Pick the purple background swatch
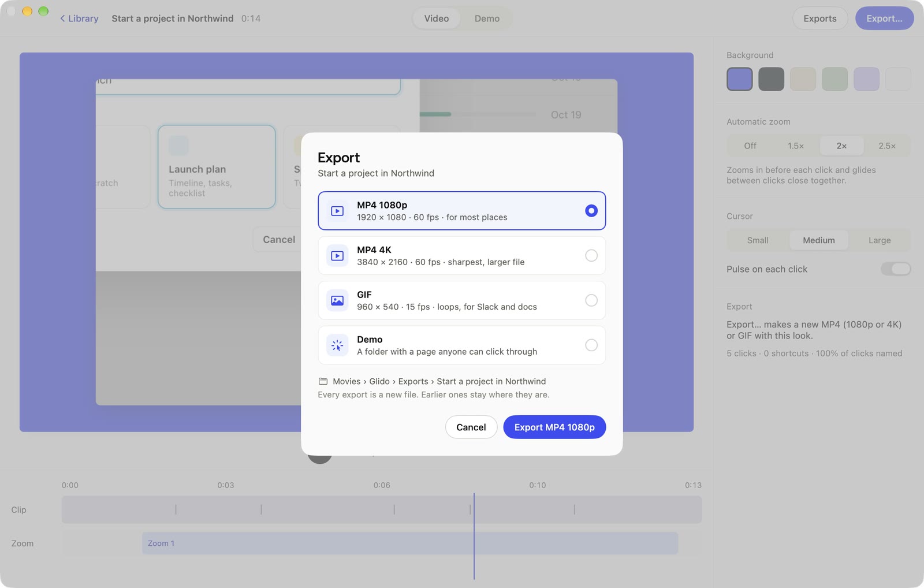Image resolution: width=924 pixels, height=588 pixels. tap(739, 79)
